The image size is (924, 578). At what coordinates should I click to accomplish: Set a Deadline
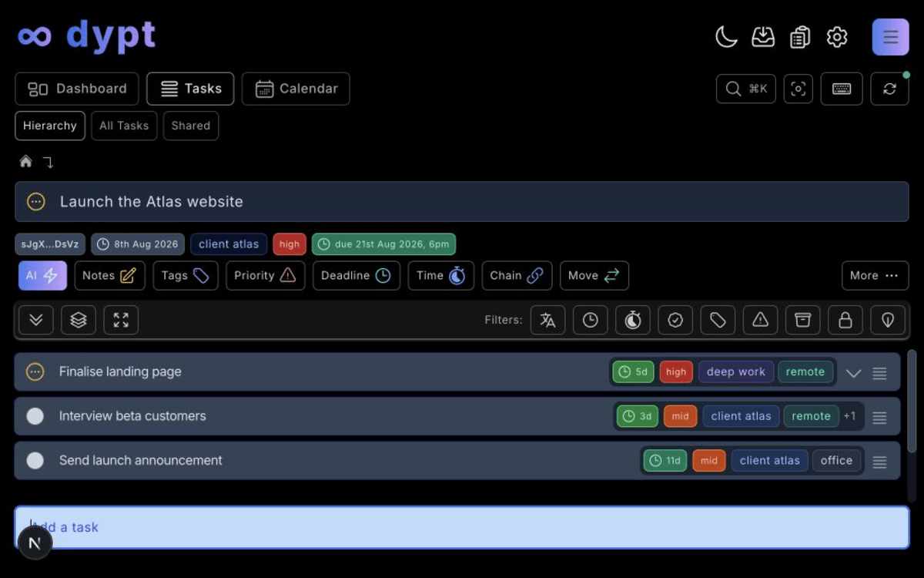(357, 276)
